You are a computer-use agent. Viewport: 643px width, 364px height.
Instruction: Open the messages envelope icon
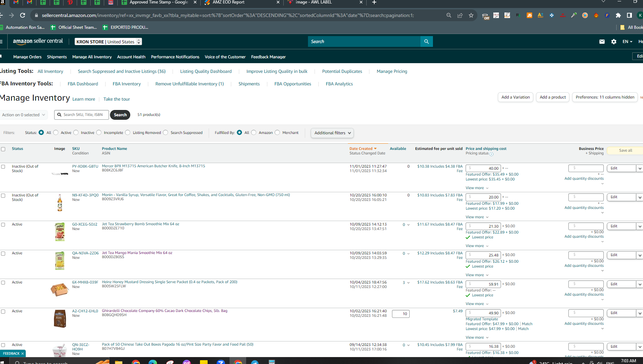click(x=602, y=42)
